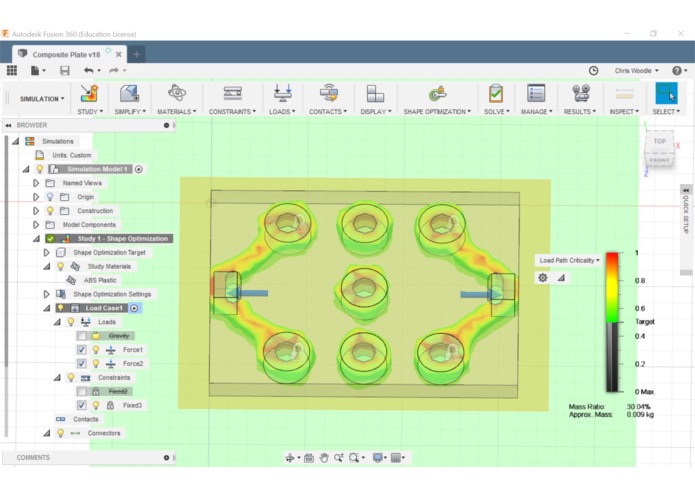The width and height of the screenshot is (695, 494).
Task: Click the Inspect measure icon
Action: point(624,93)
